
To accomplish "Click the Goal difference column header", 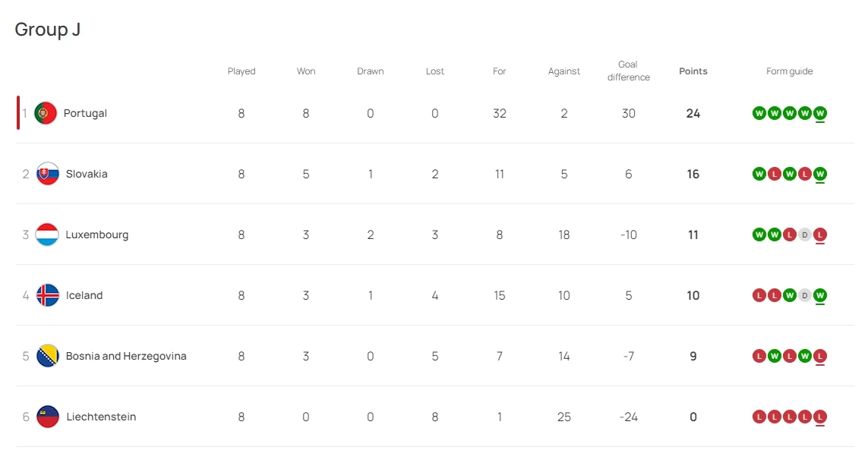I will coord(628,71).
